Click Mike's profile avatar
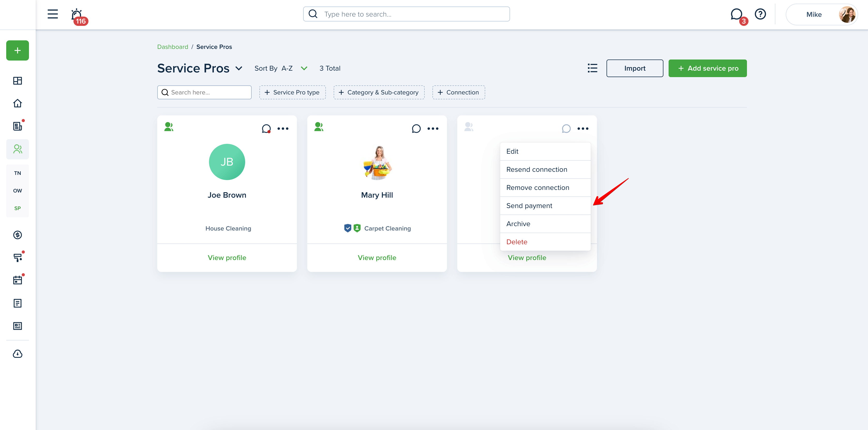 pos(847,14)
